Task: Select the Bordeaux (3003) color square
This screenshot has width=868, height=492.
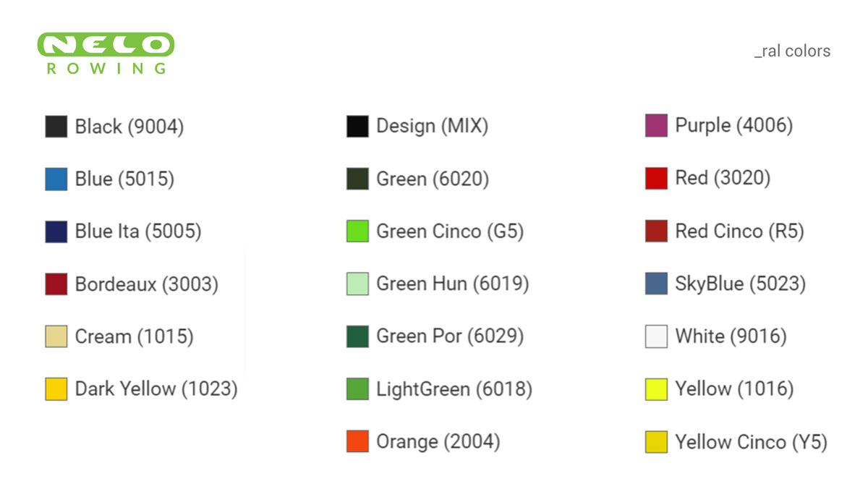Action: click(56, 284)
